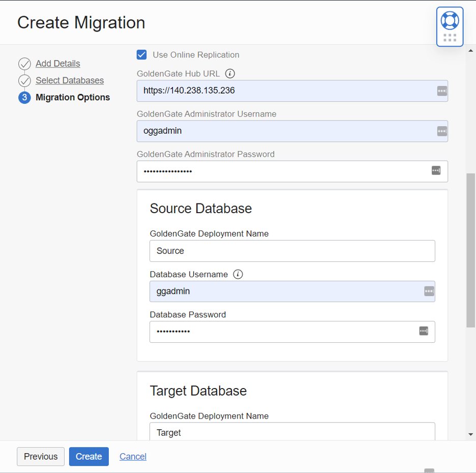The image size is (476, 473).
Task: Focus the GoldenGate Administrator Username field
Action: click(292, 131)
